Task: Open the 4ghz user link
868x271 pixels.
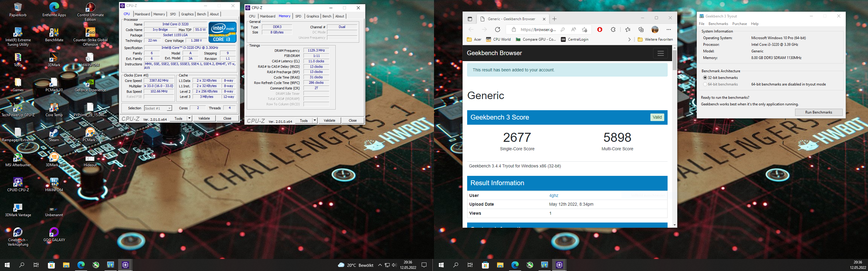Action: pos(554,196)
